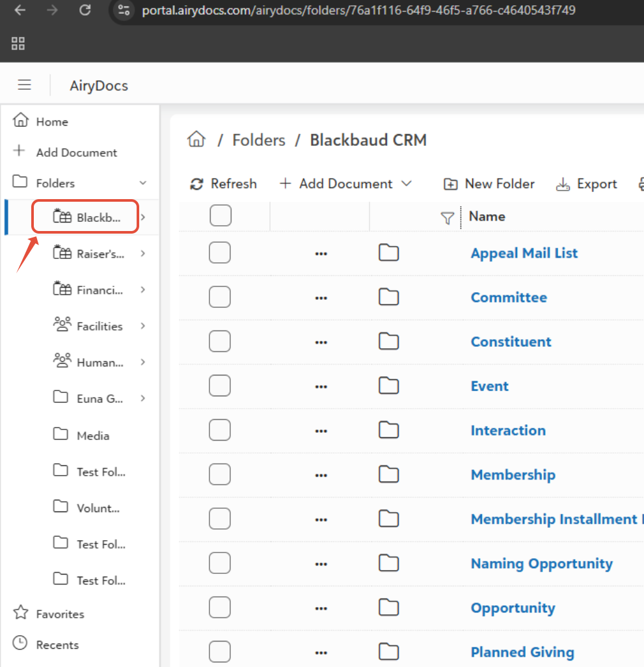Open the Planned Giving folder link
644x667 pixels.
pos(522,652)
